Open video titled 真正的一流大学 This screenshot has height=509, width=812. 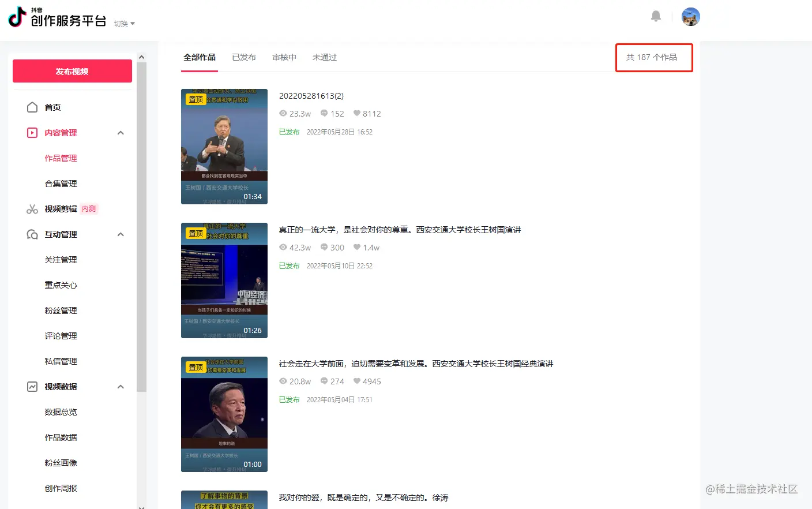click(x=400, y=230)
